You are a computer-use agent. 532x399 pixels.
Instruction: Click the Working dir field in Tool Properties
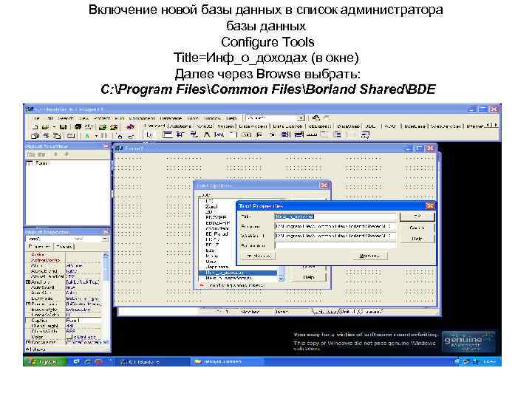click(335, 236)
